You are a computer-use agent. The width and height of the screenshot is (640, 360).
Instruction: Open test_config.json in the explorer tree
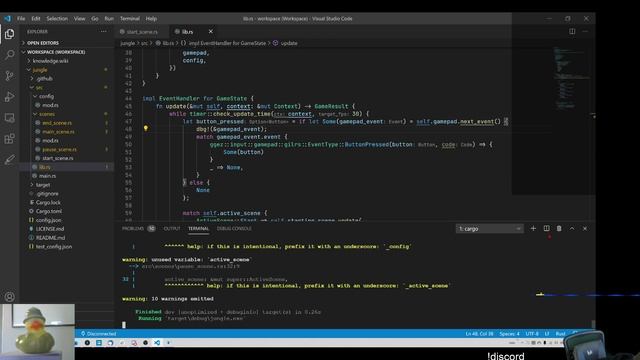coord(53,247)
